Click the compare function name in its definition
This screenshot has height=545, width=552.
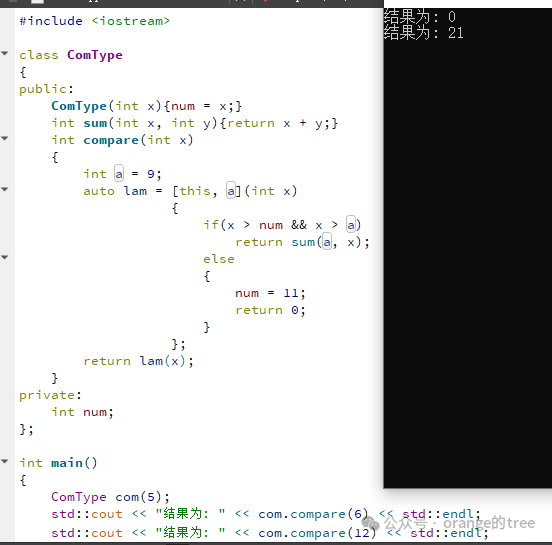[111, 140]
